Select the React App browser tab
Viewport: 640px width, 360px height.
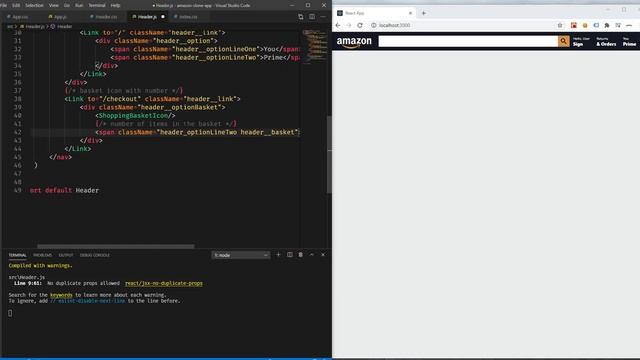[x=374, y=13]
